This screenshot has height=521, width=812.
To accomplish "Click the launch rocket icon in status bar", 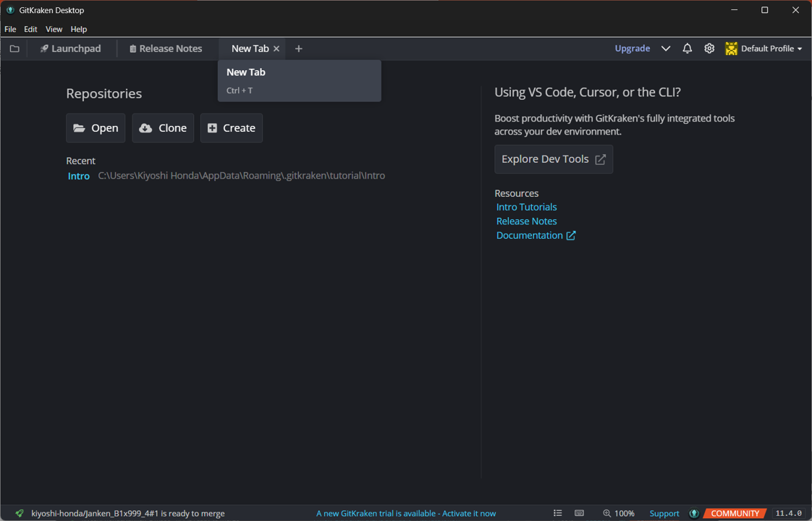I will point(20,513).
